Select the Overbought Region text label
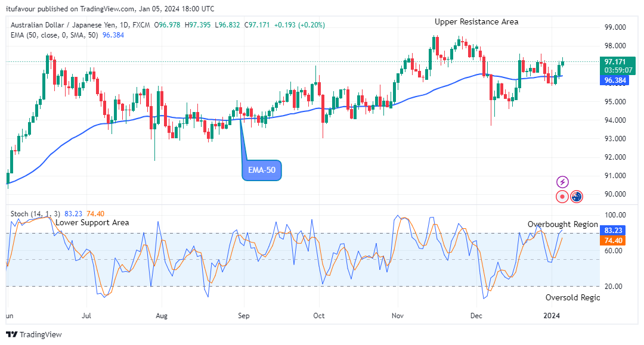Viewport: 644px width, 345px height. pyautogui.click(x=562, y=224)
